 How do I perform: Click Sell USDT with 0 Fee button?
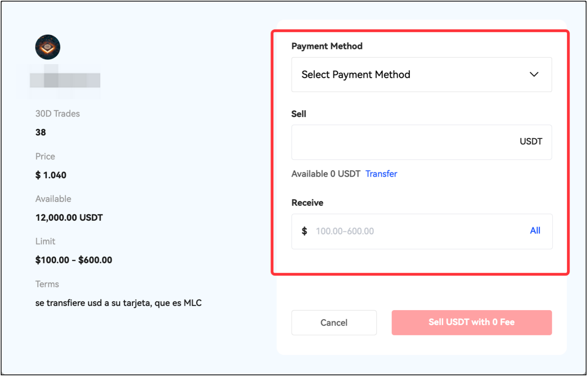(471, 323)
